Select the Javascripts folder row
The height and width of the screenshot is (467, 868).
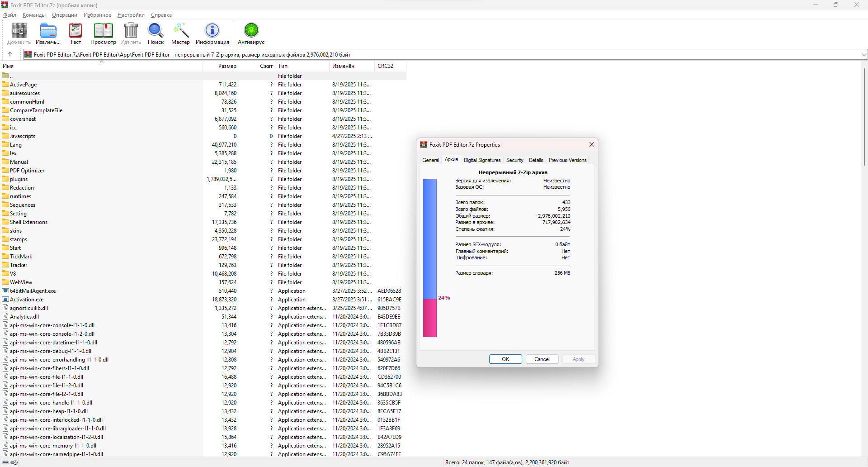[203, 136]
